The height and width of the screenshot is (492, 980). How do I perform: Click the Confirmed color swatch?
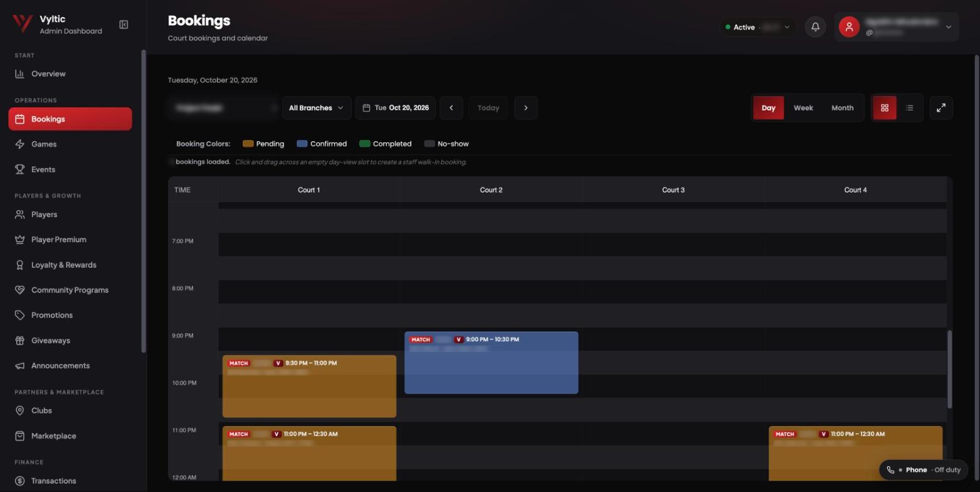click(x=302, y=144)
